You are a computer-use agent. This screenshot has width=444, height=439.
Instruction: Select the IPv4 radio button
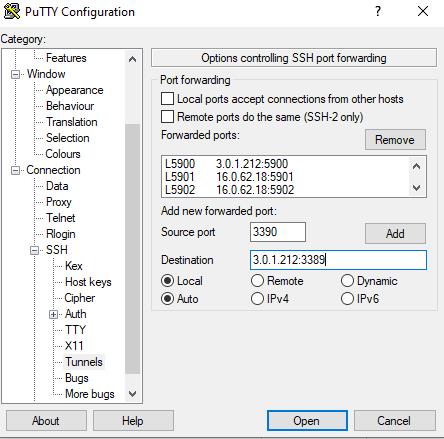257,298
